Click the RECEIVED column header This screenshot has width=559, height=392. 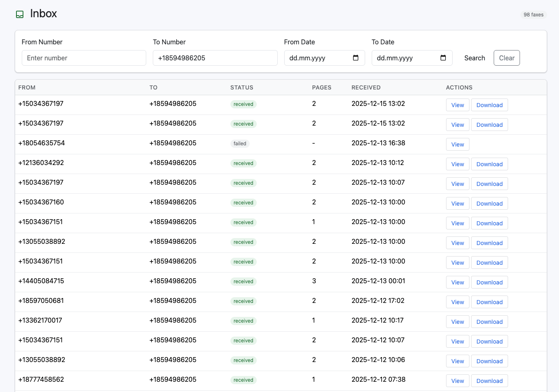pos(366,87)
